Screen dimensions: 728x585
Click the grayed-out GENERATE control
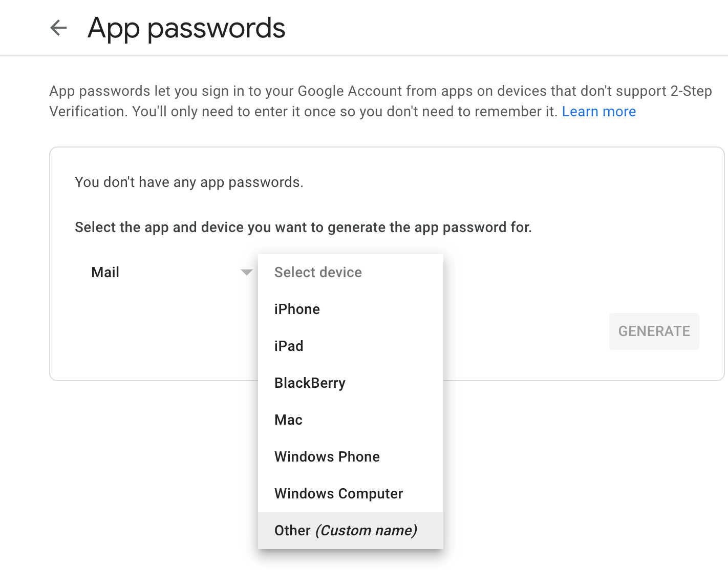[654, 331]
